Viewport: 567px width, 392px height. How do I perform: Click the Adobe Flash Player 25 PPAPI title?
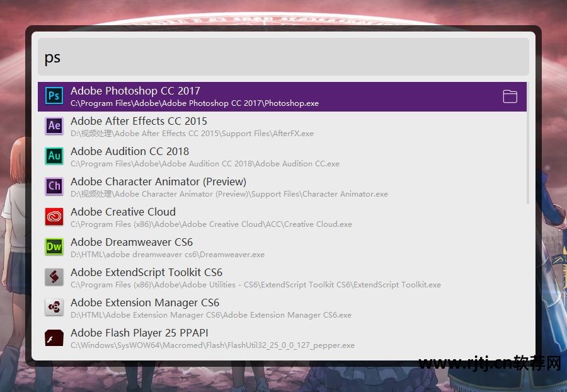[139, 333]
